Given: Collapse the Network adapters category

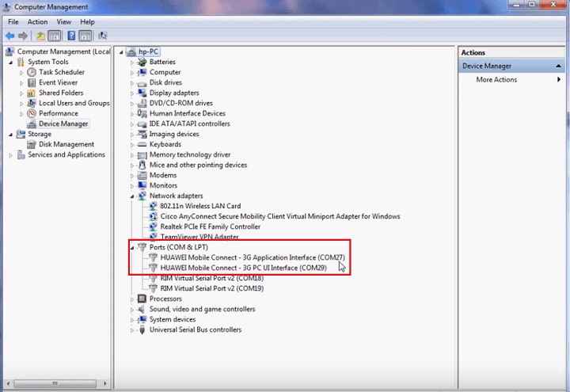Looking at the screenshot, I should coord(132,196).
